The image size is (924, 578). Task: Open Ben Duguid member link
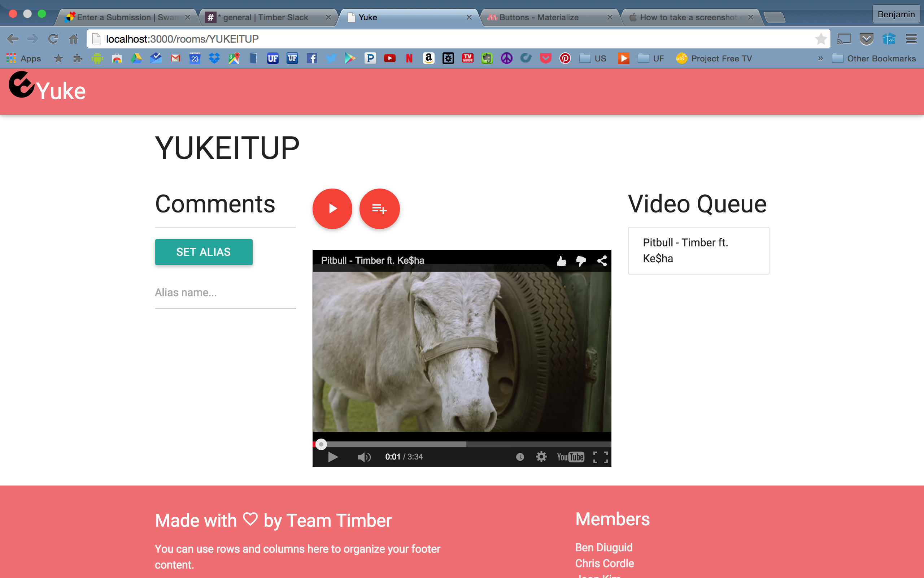(603, 547)
